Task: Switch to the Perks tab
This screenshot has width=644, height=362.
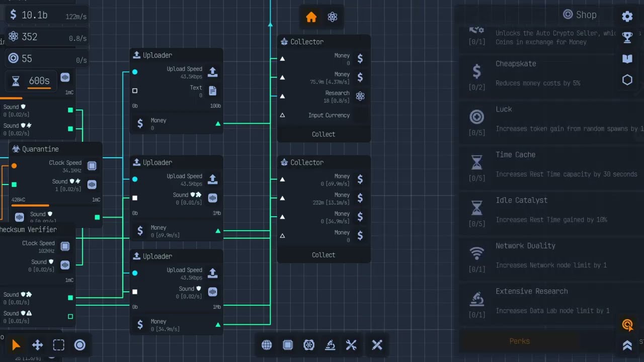Action: pyautogui.click(x=519, y=341)
